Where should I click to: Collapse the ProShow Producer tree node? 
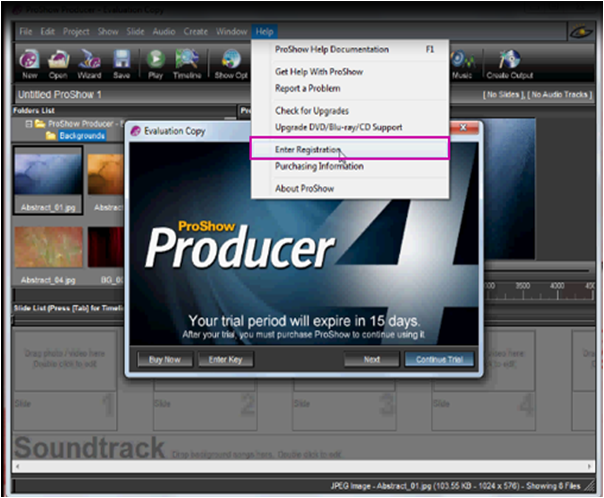tap(29, 124)
